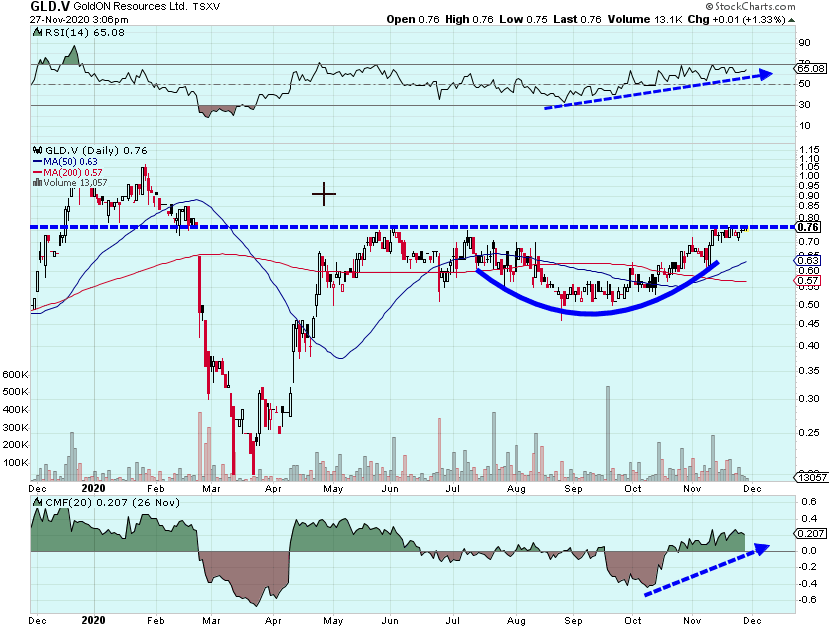Click the CMF(20) panel indicator icon

pyautogui.click(x=37, y=502)
